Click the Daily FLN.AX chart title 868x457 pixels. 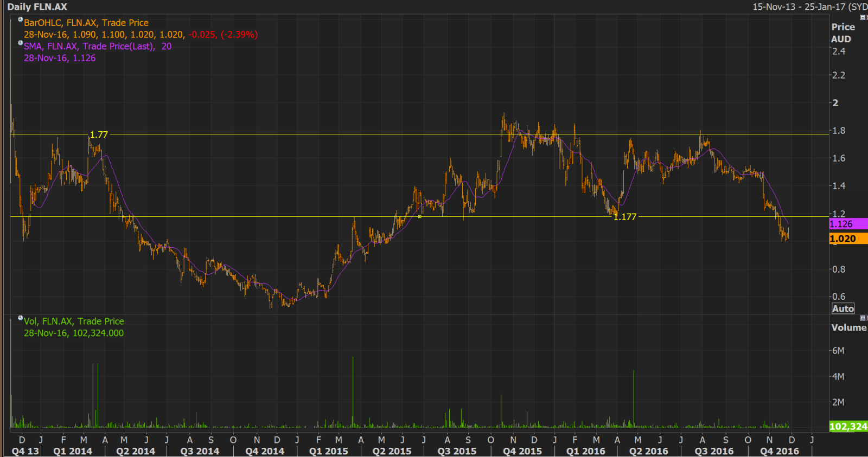pos(37,7)
